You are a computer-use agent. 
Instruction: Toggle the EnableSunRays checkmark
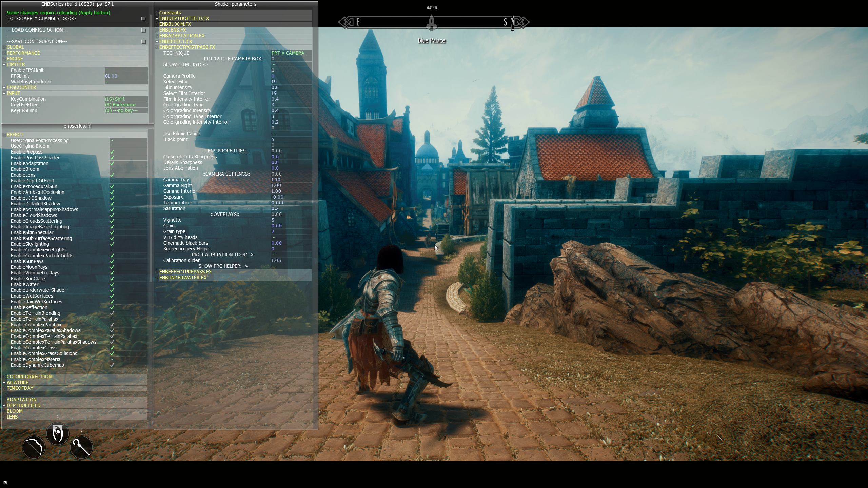[112, 261]
